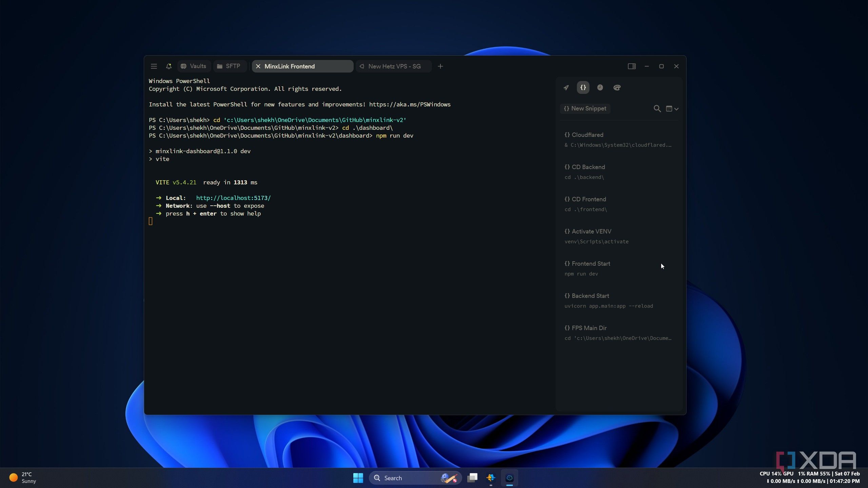Open the Termius taskbar icon

click(509, 478)
